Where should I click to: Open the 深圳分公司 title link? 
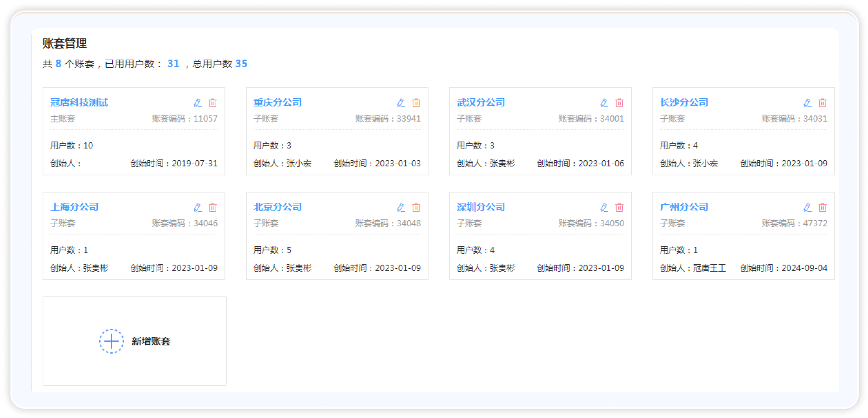tap(481, 207)
